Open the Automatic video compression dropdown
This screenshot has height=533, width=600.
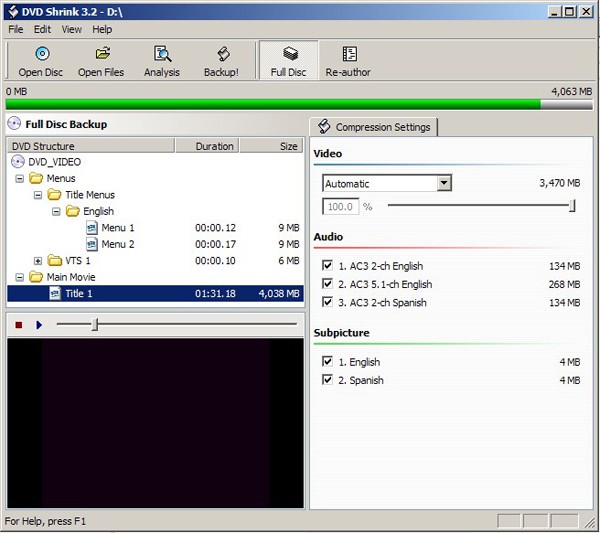click(444, 183)
